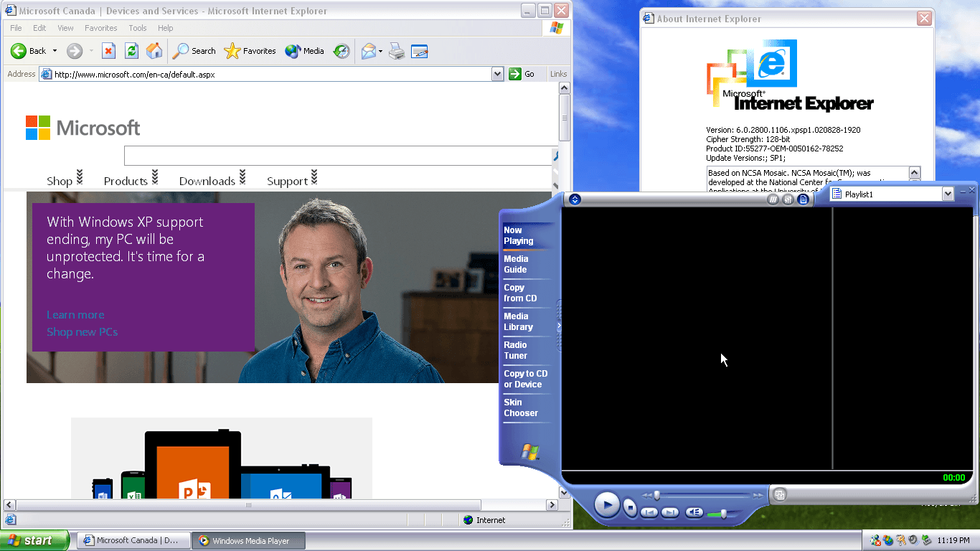Collapse the Media Player taskbar handle
This screenshot has width=980, height=551.
[x=559, y=326]
